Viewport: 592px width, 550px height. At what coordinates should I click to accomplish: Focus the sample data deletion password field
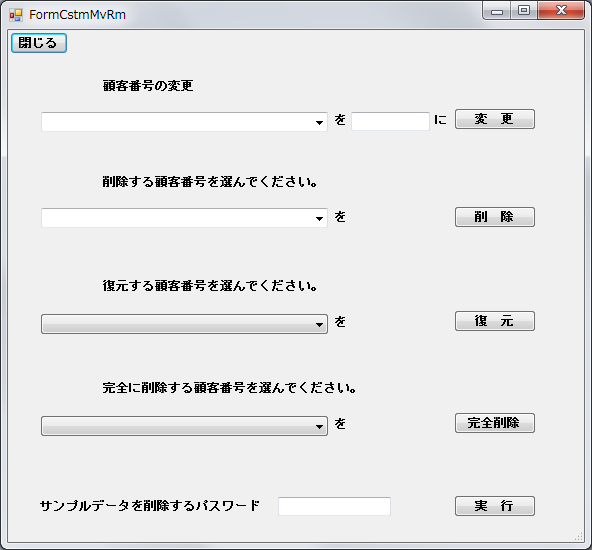coord(334,506)
